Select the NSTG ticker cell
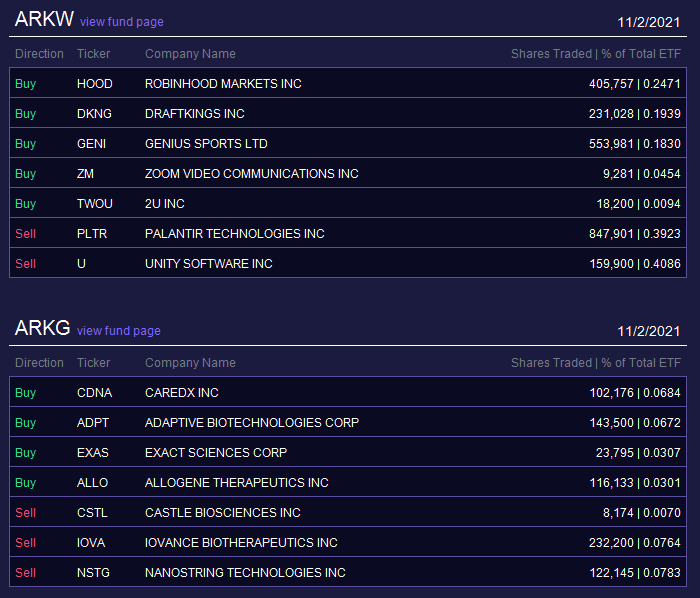Viewport: 700px width, 598px height. click(93, 573)
